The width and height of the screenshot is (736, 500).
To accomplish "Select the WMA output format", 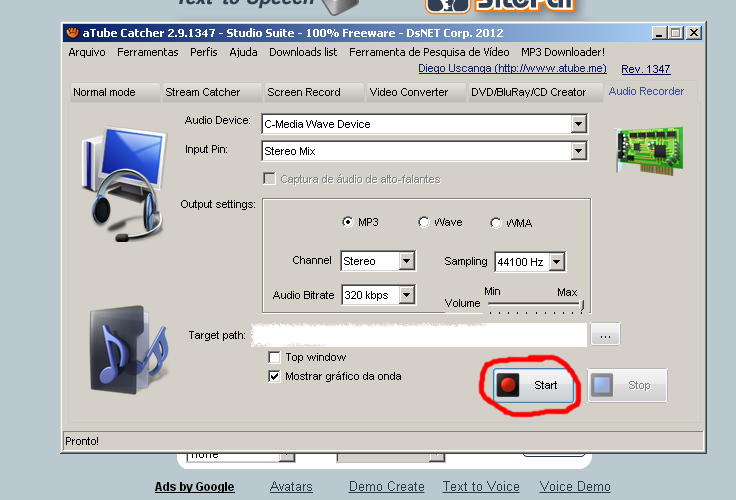I will [496, 223].
